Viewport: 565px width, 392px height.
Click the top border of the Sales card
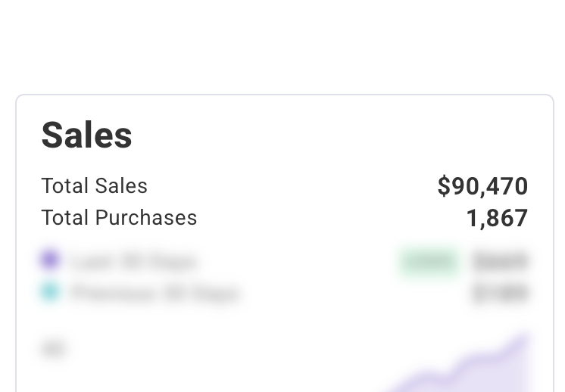click(x=284, y=95)
